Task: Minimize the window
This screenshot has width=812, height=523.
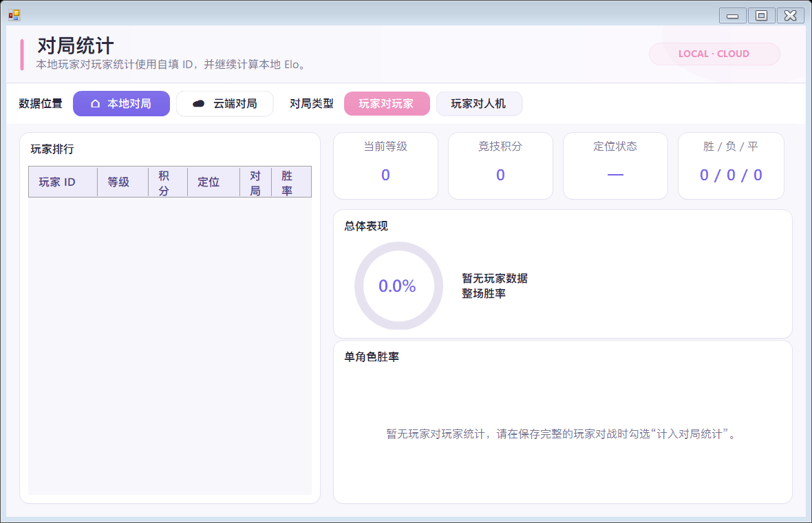Action: point(732,16)
